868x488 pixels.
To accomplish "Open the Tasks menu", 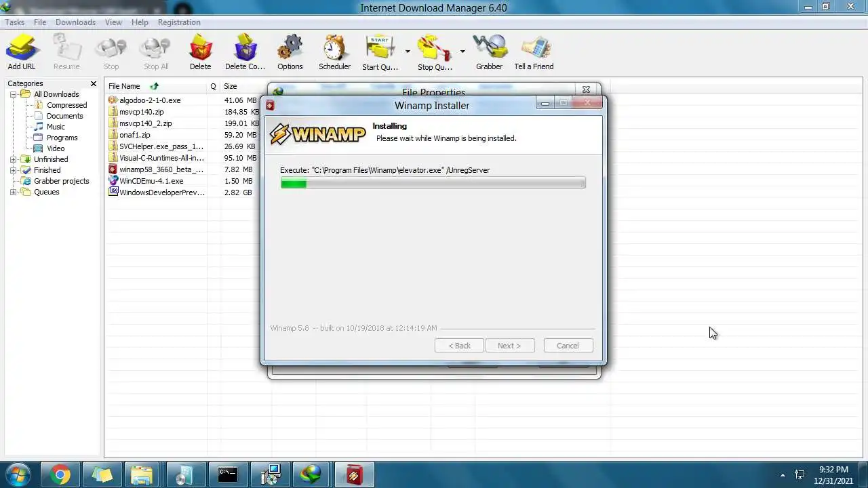I will tap(15, 22).
